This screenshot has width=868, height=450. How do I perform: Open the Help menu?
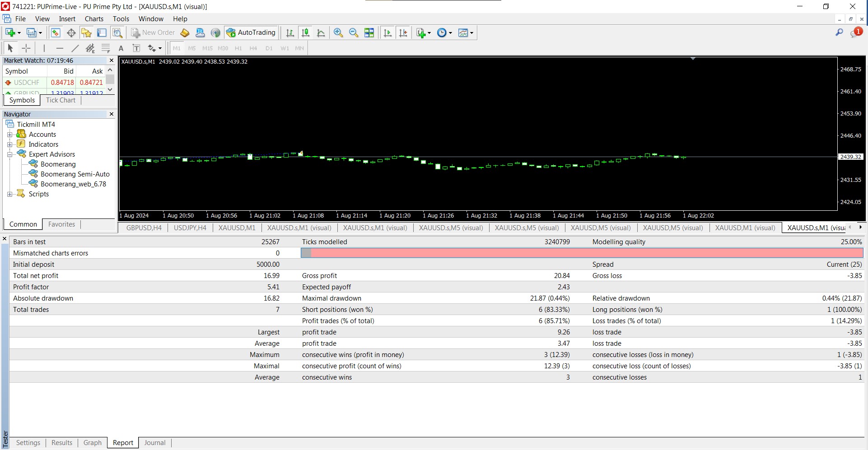[x=180, y=19]
